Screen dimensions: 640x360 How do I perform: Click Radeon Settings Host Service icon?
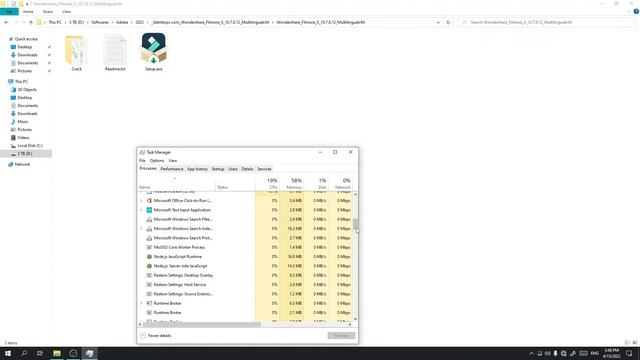click(x=149, y=284)
